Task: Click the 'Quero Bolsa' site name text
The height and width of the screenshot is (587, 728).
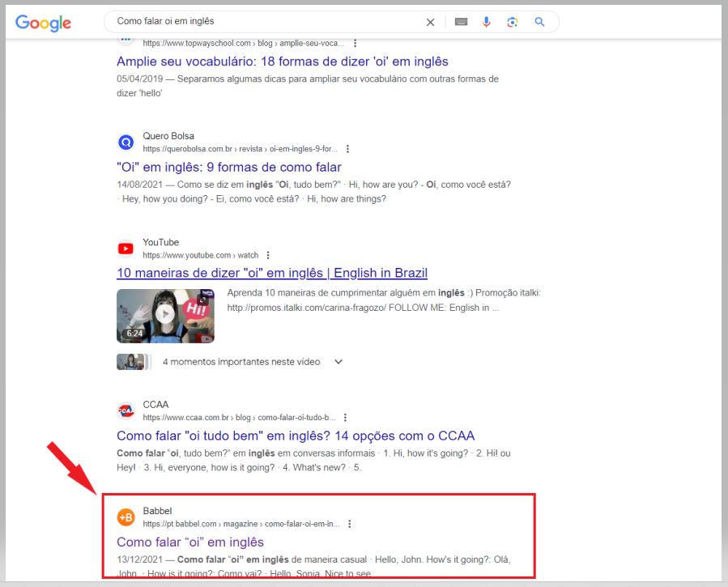Action: click(x=168, y=136)
